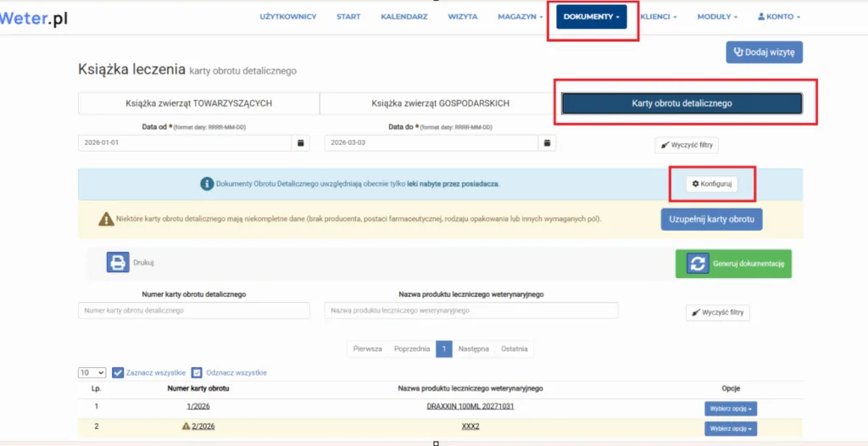Open Wybierz opcję for row 1/2026
Viewport: 868px width, 446px height.
click(x=730, y=409)
